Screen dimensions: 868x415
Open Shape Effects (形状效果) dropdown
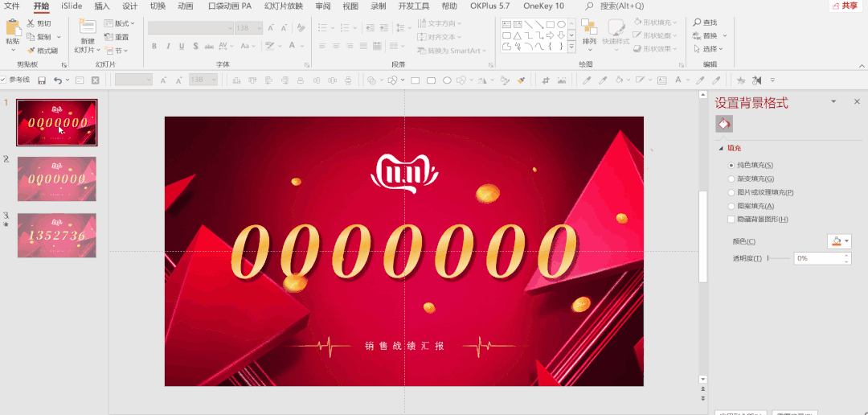pos(657,49)
